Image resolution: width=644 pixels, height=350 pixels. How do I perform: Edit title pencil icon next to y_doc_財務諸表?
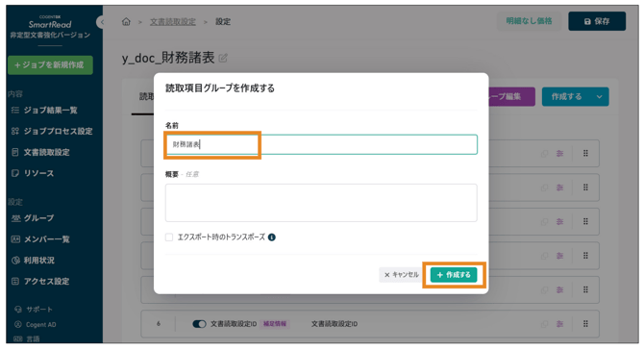(223, 59)
